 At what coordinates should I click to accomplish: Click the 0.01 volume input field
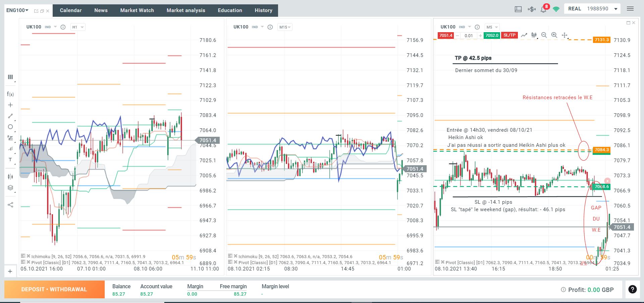click(x=469, y=36)
